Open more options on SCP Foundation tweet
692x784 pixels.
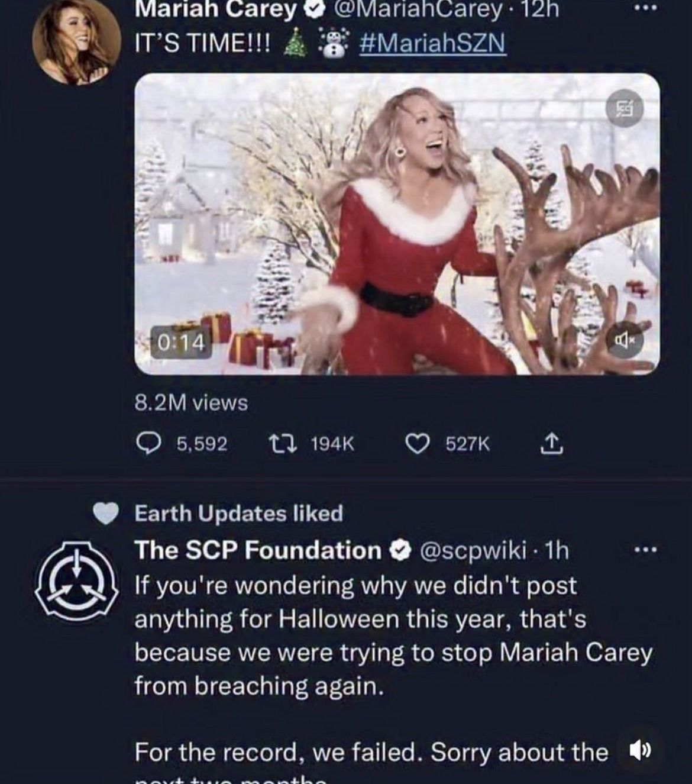tap(642, 551)
